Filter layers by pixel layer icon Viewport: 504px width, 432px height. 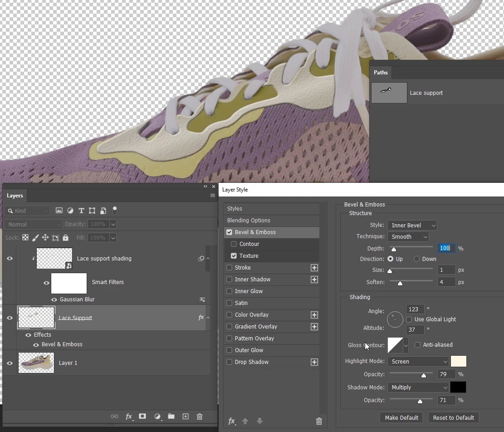pyautogui.click(x=59, y=211)
